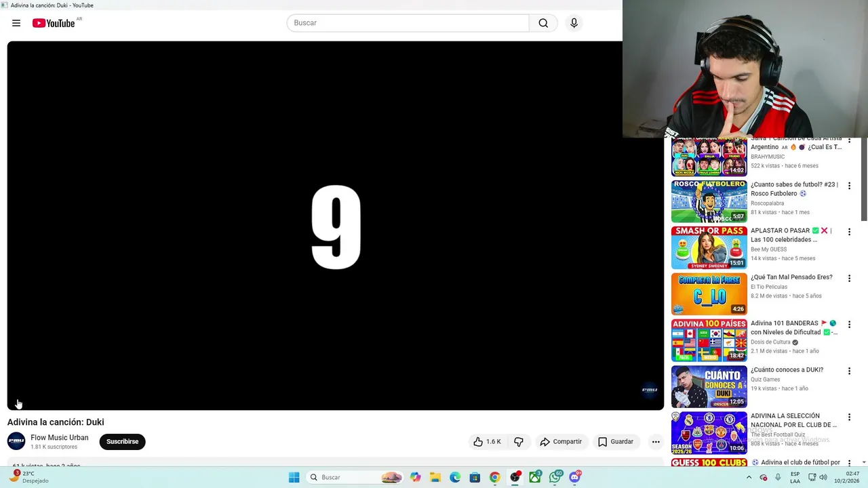Start voice search with the microphone
The height and width of the screenshot is (488, 868).
(574, 23)
